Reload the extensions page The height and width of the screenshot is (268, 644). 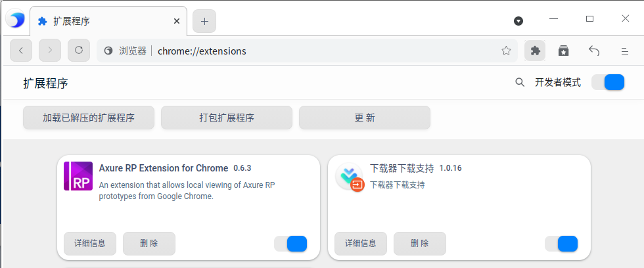[x=79, y=51]
